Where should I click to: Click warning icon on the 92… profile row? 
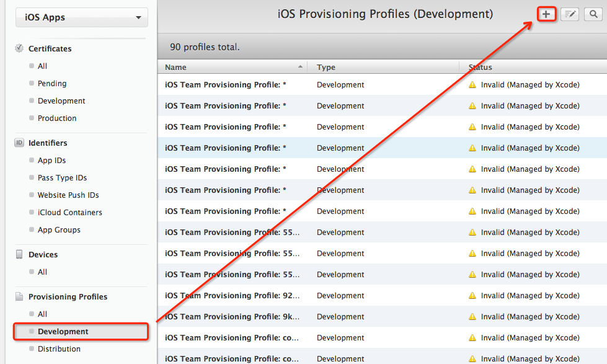click(472, 295)
